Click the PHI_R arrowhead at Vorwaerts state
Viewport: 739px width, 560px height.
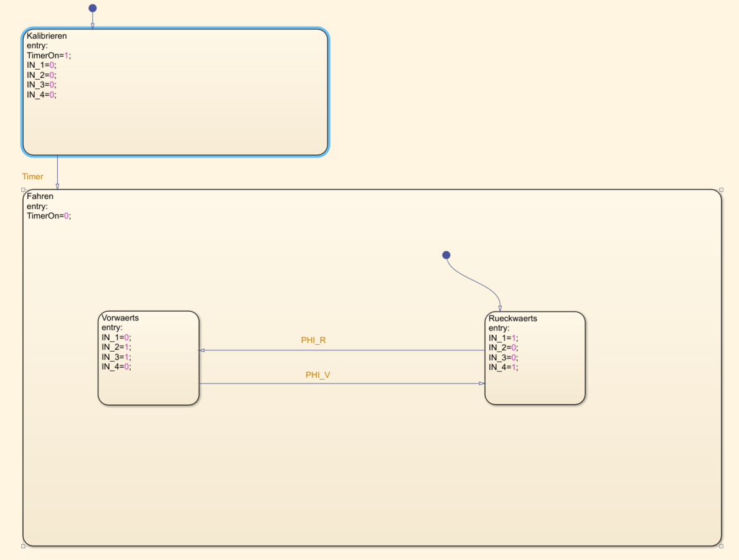pos(202,350)
